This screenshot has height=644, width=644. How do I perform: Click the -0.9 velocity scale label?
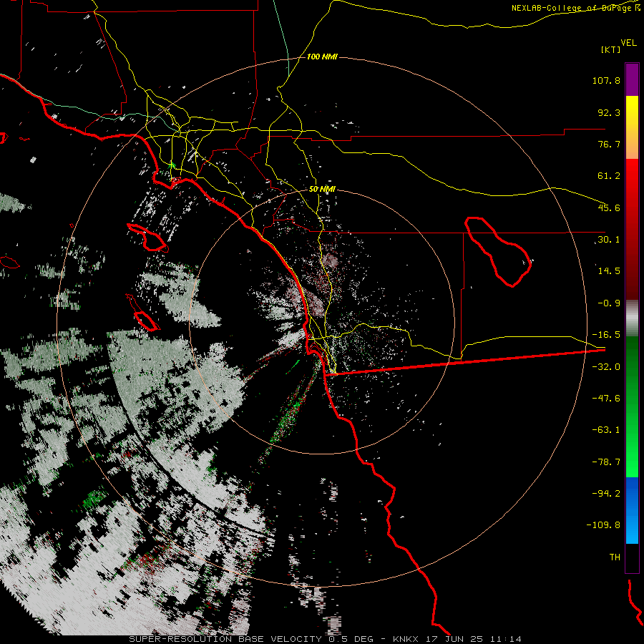(609, 303)
